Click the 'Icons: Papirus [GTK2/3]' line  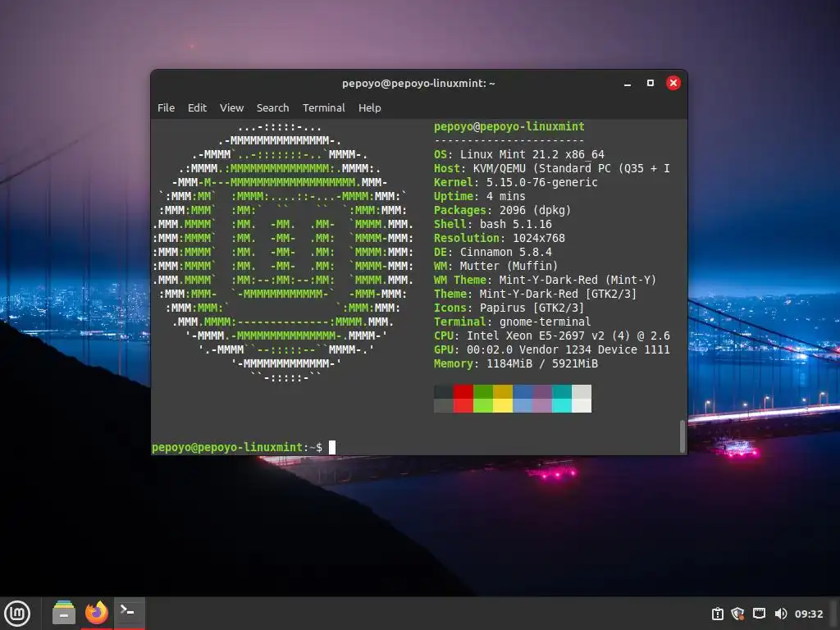(x=509, y=308)
